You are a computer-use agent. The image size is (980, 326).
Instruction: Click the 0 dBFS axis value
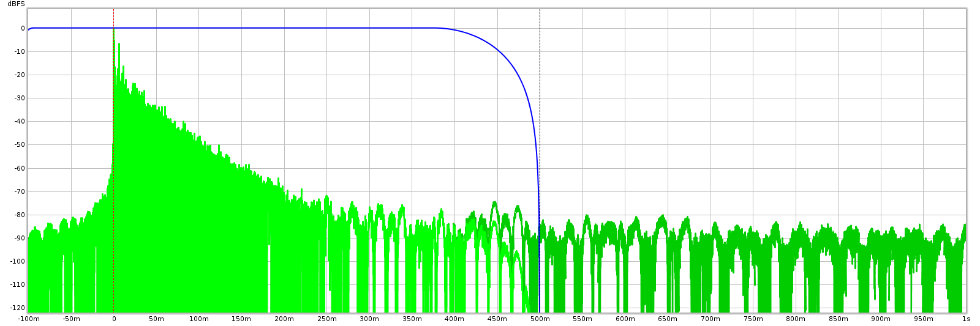[x=23, y=28]
